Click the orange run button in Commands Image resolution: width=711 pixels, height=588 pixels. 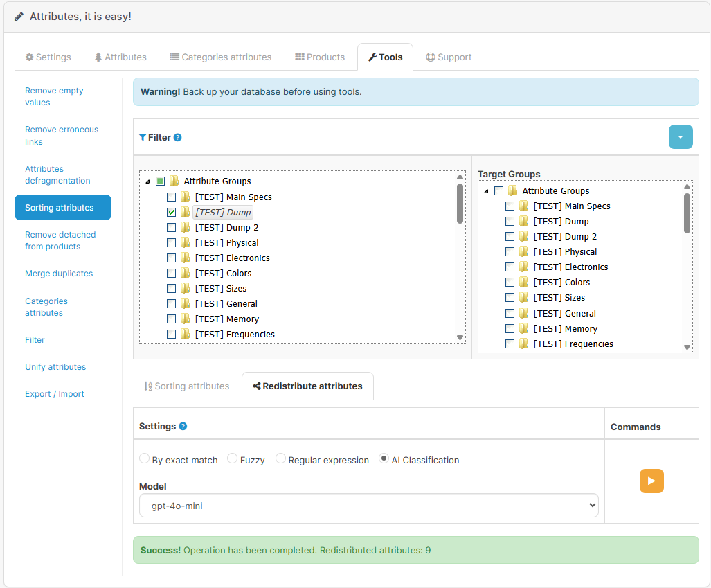tap(651, 481)
